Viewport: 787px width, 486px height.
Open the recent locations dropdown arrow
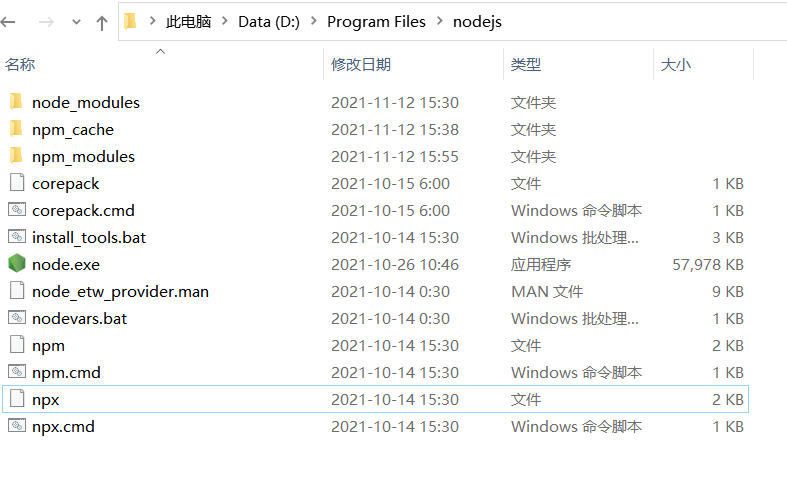(x=76, y=22)
